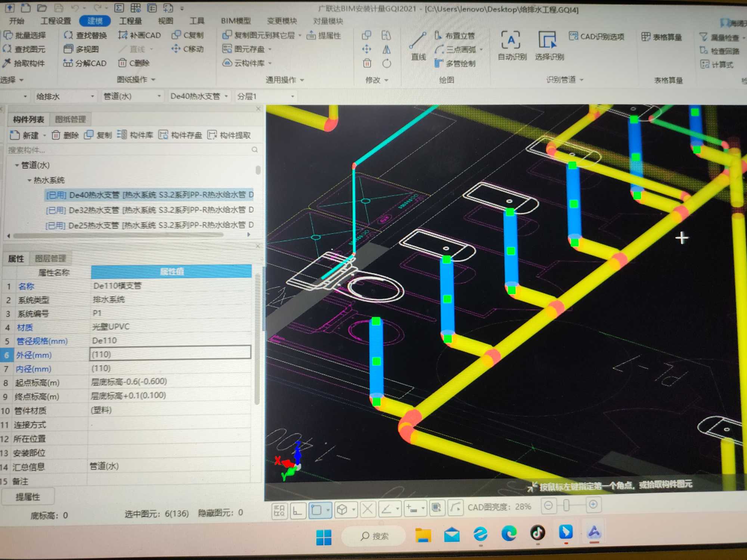This screenshot has height=560, width=747.
Task: Switch to the 图纸管理 tab
Action: 70,119
